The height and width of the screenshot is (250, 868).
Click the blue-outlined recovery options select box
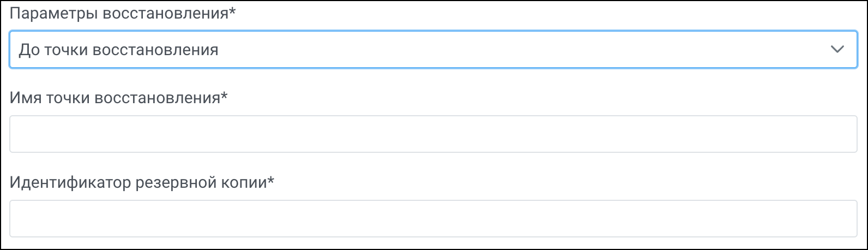pyautogui.click(x=433, y=50)
